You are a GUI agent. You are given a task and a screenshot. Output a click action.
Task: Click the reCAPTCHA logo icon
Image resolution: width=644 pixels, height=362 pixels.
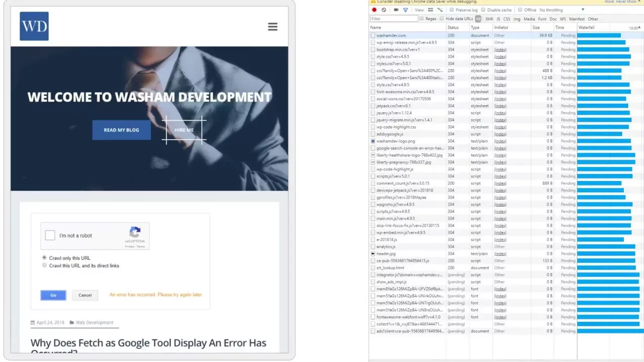pos(135,233)
